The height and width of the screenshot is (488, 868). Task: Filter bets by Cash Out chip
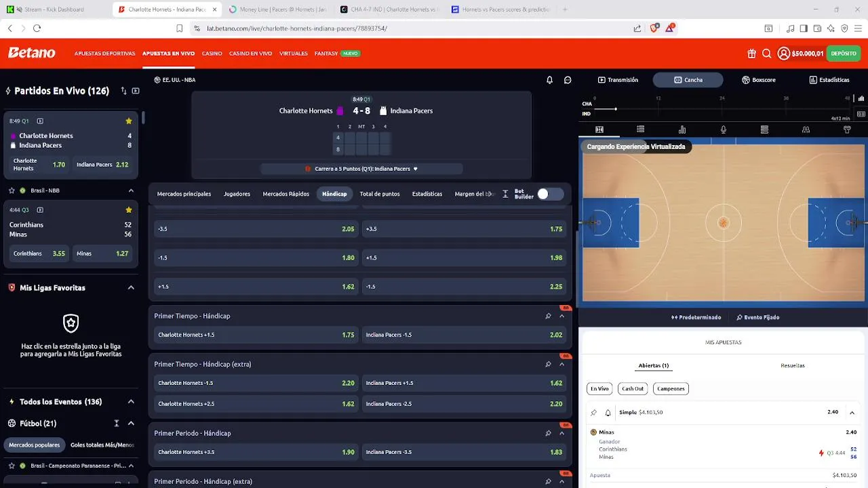(x=633, y=388)
